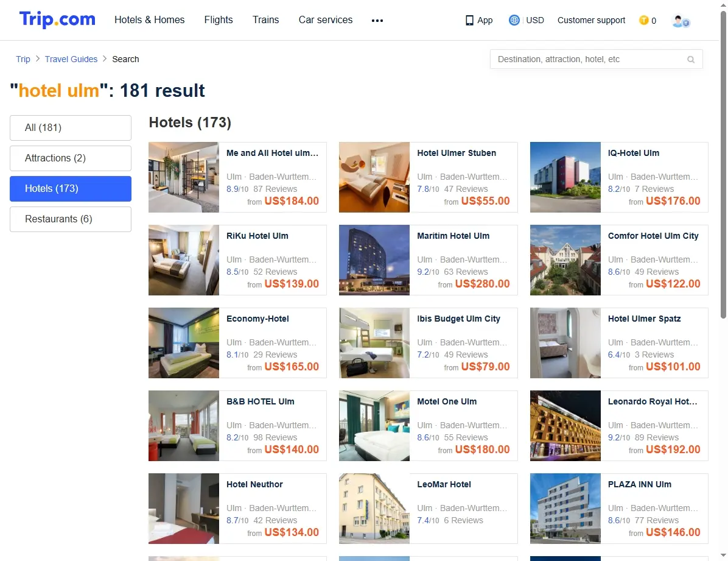
Task: Click the 87 Reviews text
Action: 275,189
